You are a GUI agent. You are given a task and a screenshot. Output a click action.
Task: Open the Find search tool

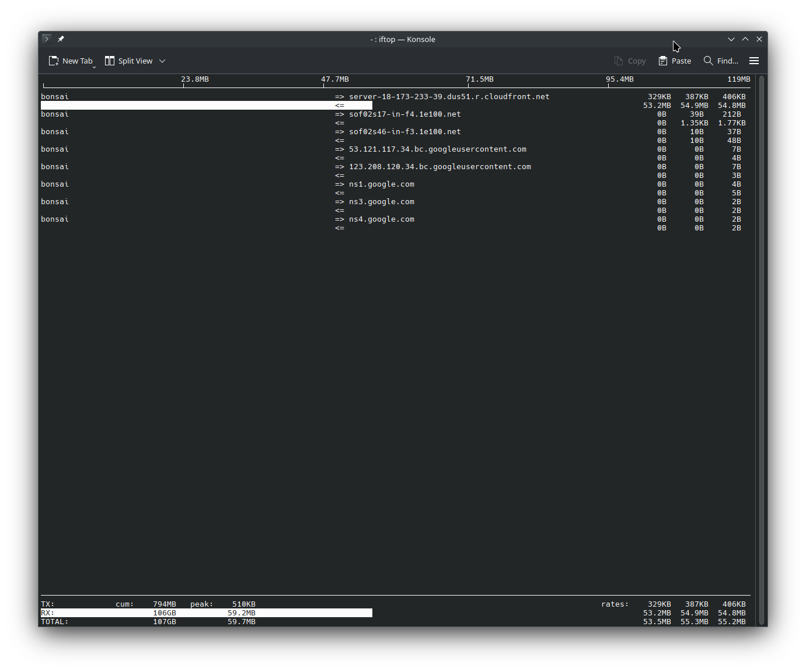(x=721, y=61)
